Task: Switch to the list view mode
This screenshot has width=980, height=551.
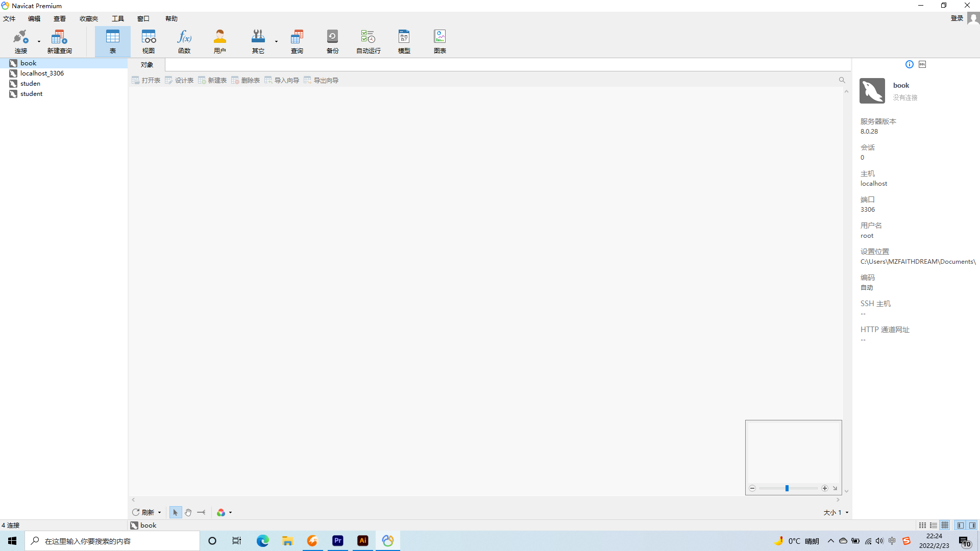Action: point(934,525)
